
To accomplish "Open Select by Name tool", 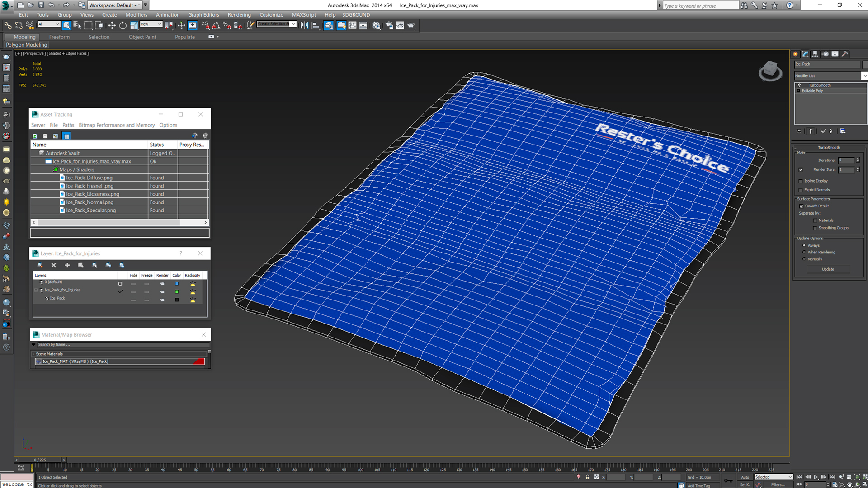I will 77,25.
